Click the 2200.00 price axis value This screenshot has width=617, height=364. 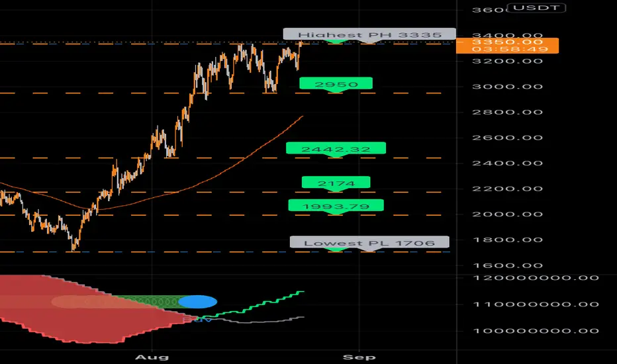point(507,189)
